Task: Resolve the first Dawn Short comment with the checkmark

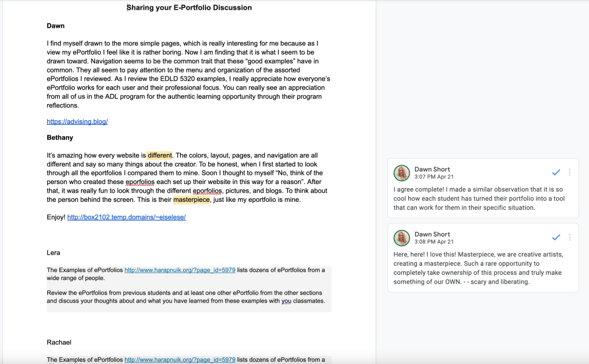Action: click(556, 173)
